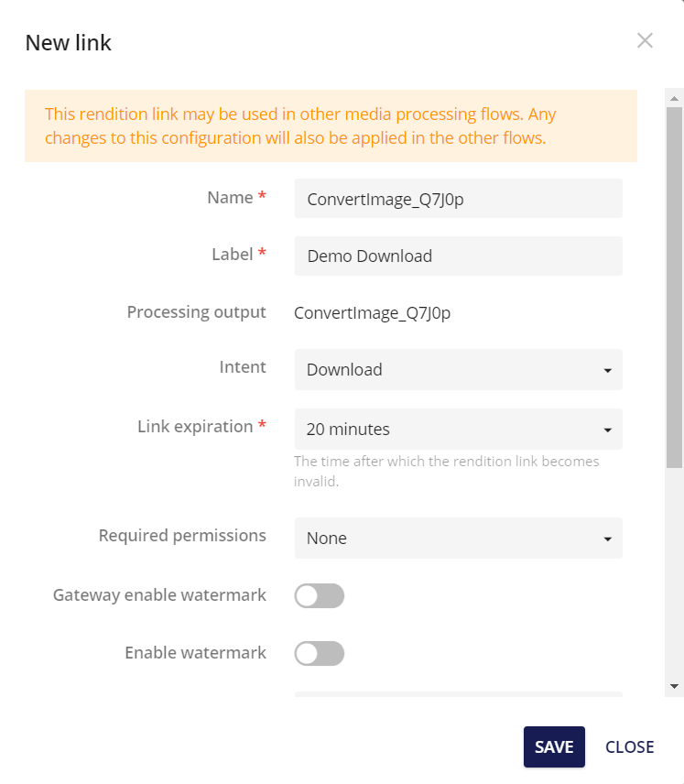The image size is (684, 784).
Task: Click the scrollbar up arrow
Action: coord(675,97)
